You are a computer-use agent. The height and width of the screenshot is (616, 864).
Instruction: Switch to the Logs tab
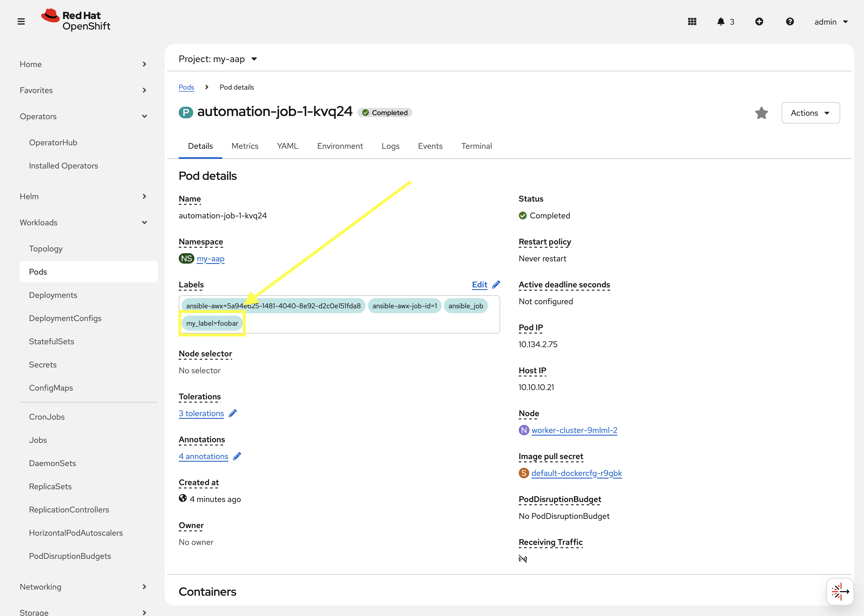click(x=390, y=146)
